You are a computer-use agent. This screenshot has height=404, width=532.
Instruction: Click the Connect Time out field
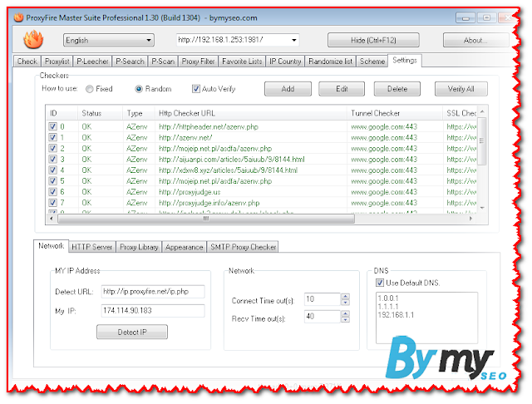pyautogui.click(x=323, y=299)
